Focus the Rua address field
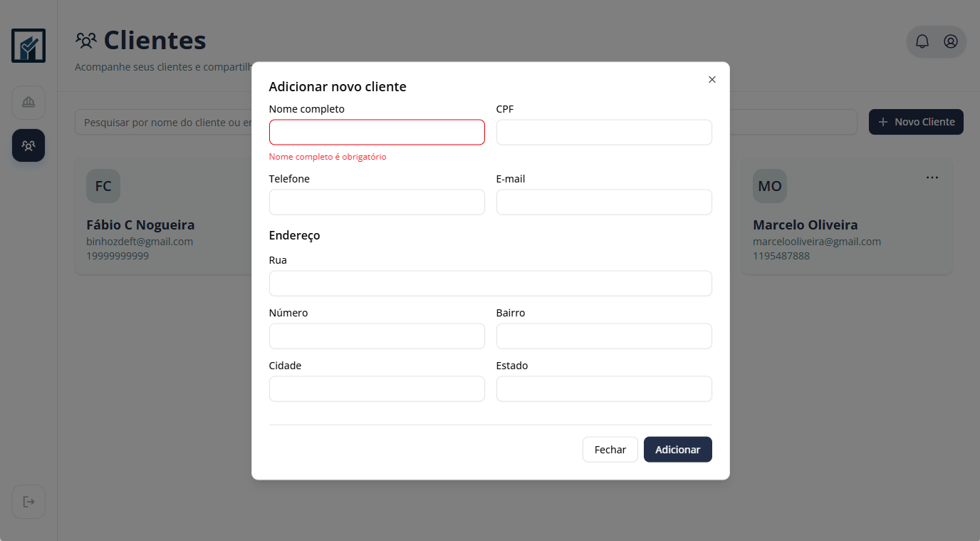This screenshot has height=541, width=980. coord(490,284)
